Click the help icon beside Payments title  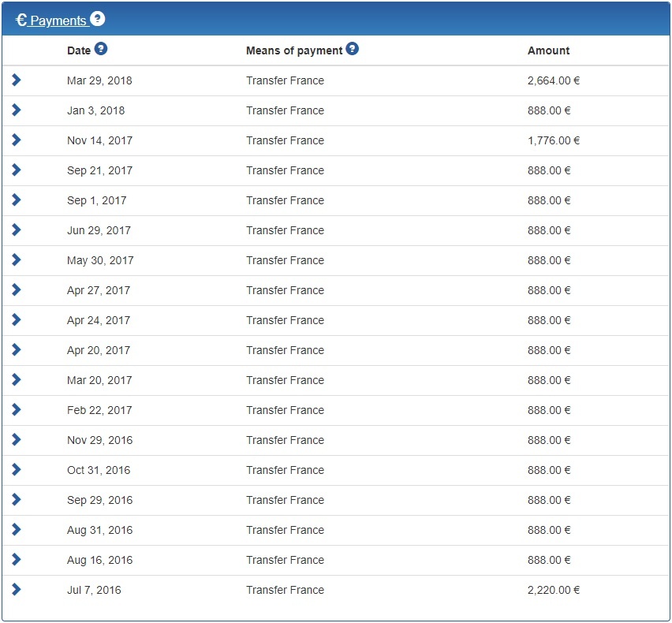pyautogui.click(x=97, y=20)
